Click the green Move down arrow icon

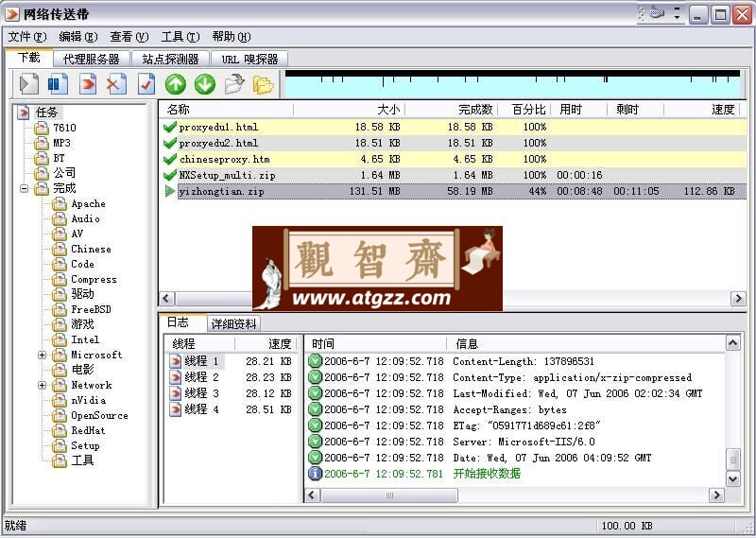click(x=205, y=84)
